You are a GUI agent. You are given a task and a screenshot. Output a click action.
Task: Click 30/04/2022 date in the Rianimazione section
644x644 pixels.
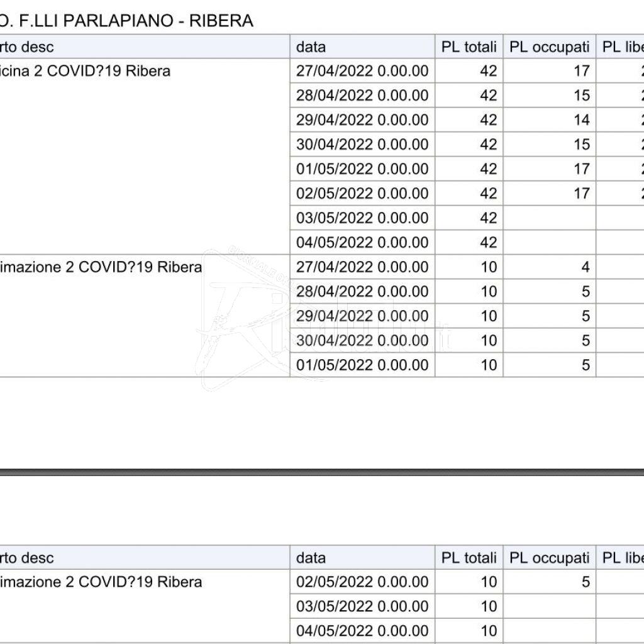click(362, 341)
